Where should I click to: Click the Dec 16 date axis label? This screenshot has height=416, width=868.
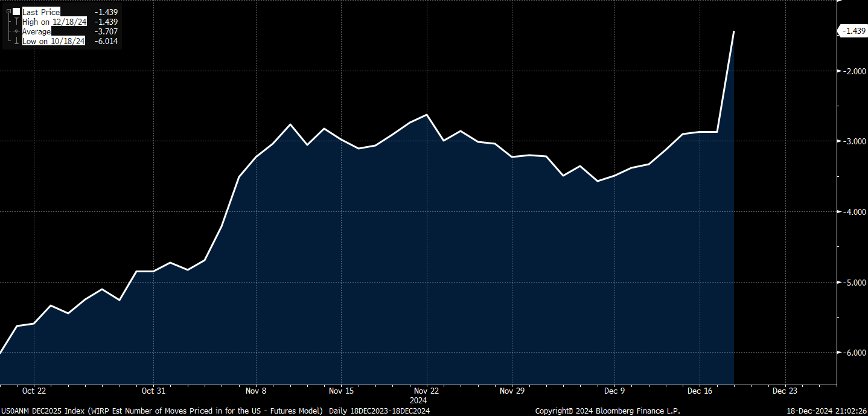pyautogui.click(x=699, y=391)
